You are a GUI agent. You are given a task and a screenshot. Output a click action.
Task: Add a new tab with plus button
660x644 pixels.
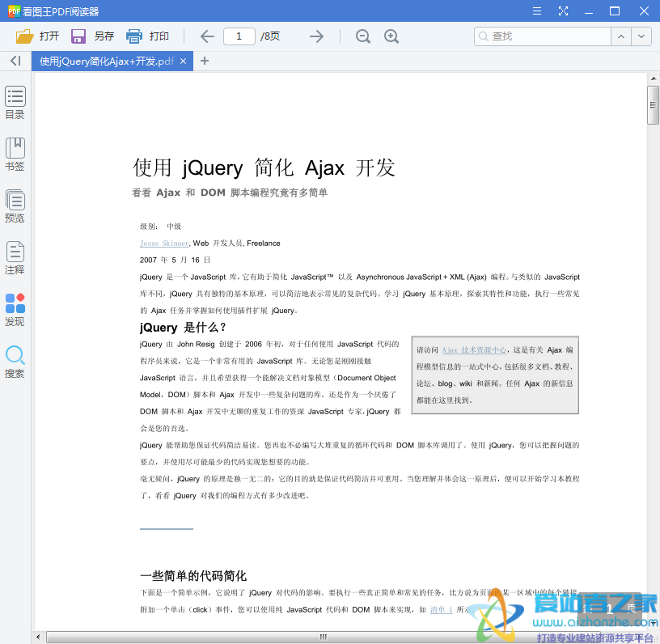click(205, 61)
